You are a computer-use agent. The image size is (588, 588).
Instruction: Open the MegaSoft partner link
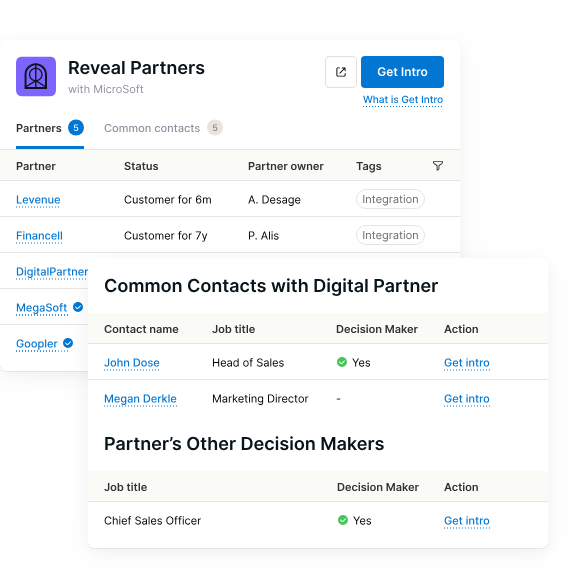41,308
